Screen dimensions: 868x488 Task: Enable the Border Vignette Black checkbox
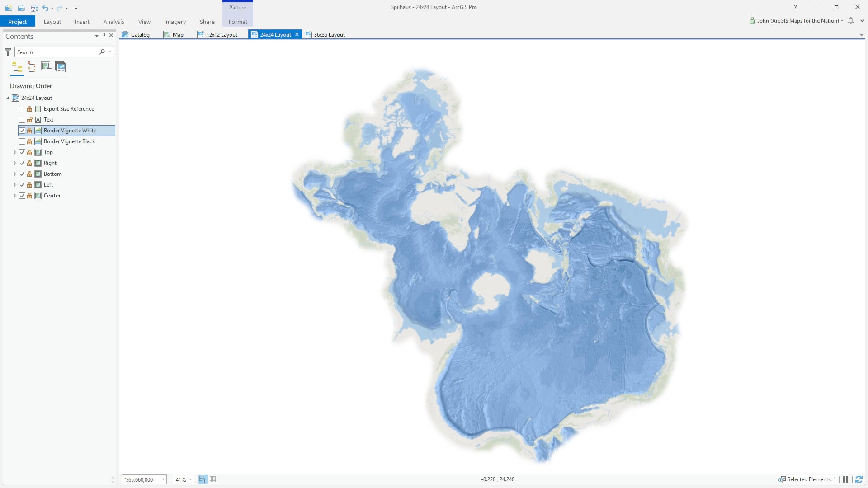coord(22,141)
